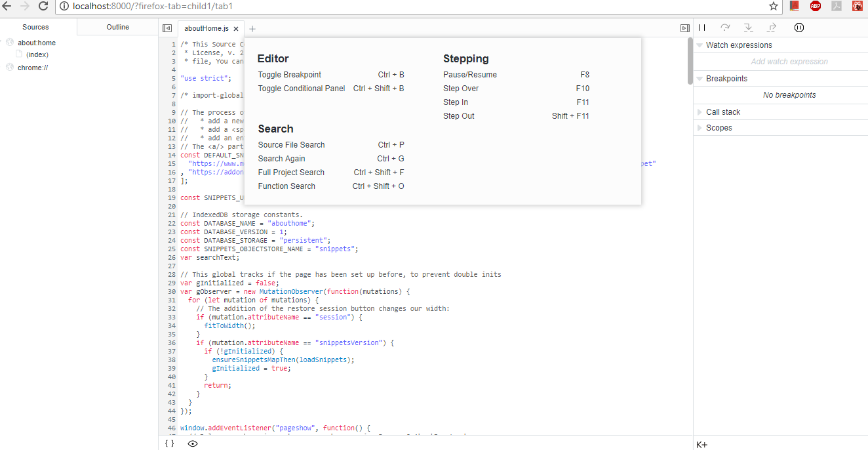Click the site info icon in the address bar

tap(64, 7)
